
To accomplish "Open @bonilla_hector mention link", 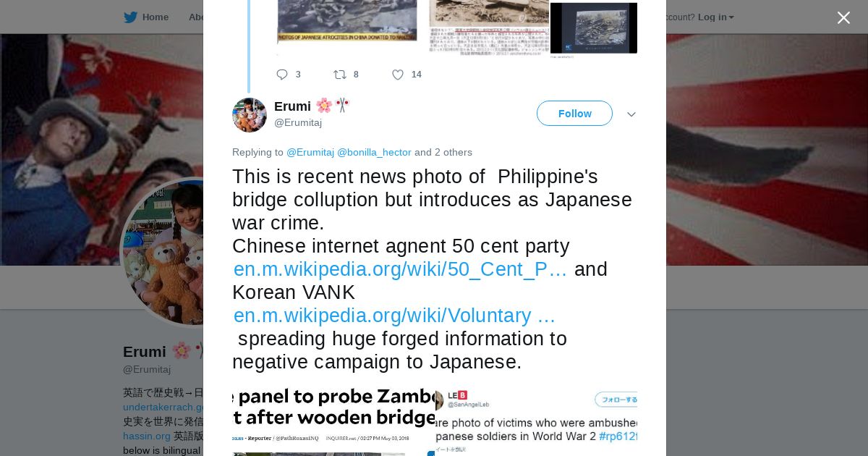I will [374, 152].
